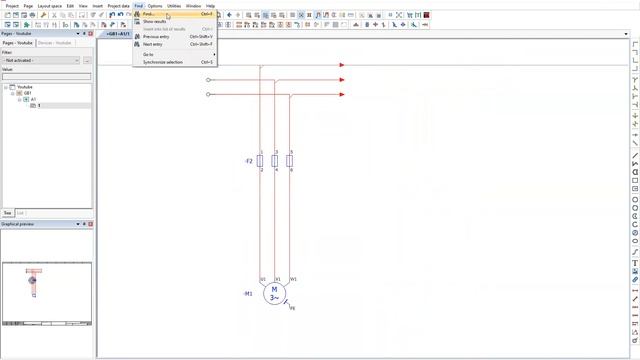Switch to List view tab
This screenshot has width=640, height=360.
point(20,213)
